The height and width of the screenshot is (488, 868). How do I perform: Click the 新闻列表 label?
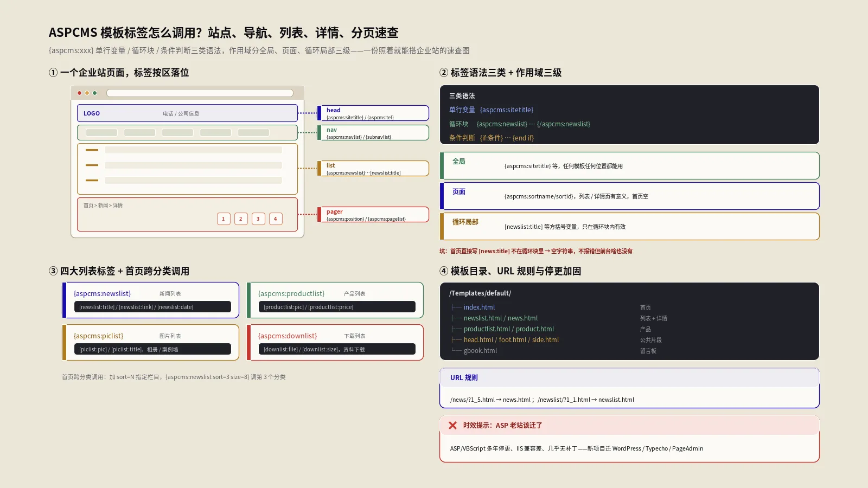(x=170, y=294)
